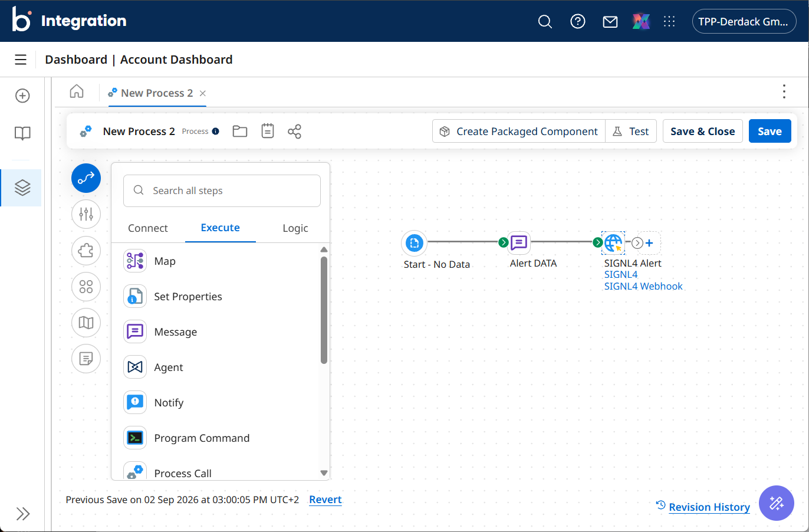
Task: Open the book library icon in sidebar
Action: pyautogui.click(x=22, y=133)
